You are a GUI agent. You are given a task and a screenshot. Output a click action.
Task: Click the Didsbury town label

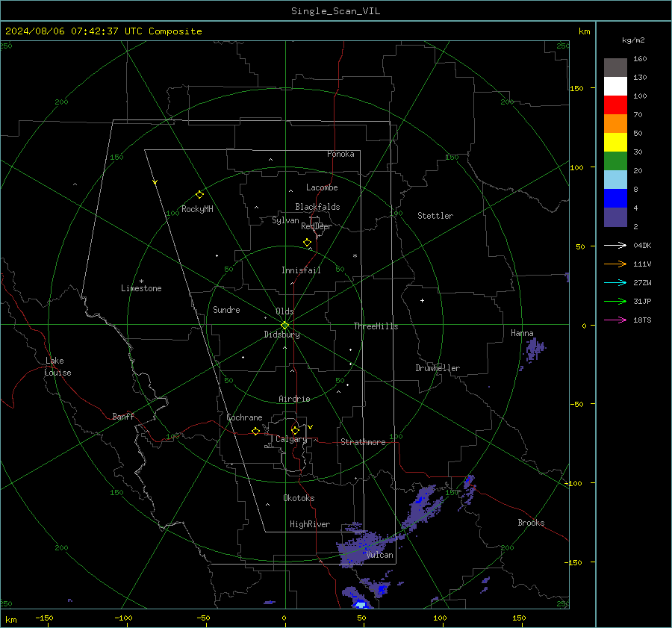click(x=281, y=335)
